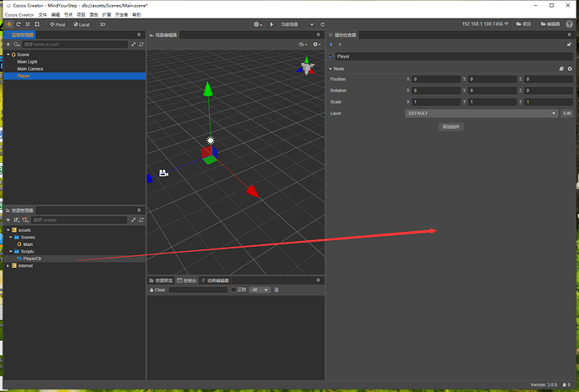Click the add node plus icon in hierarchy

coord(8,44)
